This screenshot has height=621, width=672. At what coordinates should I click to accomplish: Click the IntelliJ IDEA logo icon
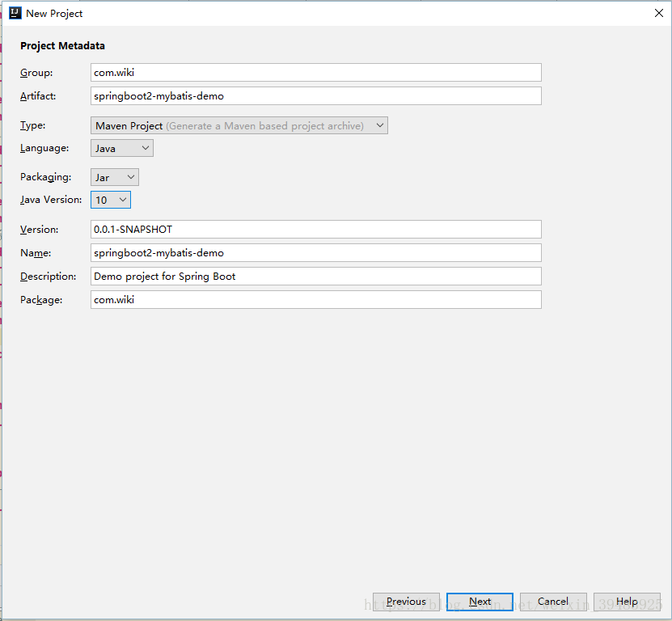[x=15, y=13]
